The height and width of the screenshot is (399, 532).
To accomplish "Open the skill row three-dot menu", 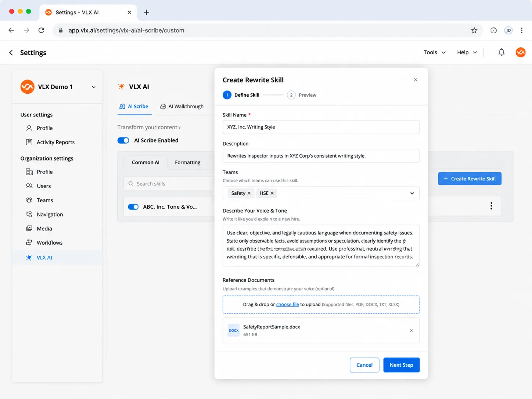I will [x=491, y=206].
